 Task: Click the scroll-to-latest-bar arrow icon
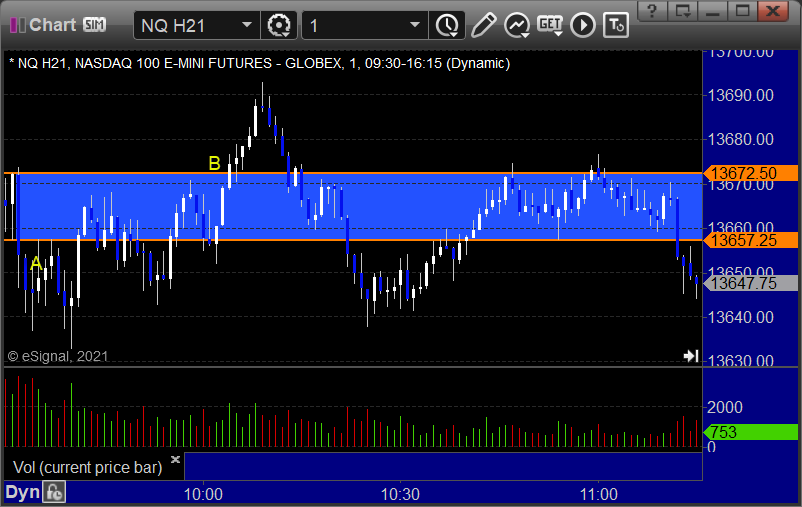[x=691, y=356]
